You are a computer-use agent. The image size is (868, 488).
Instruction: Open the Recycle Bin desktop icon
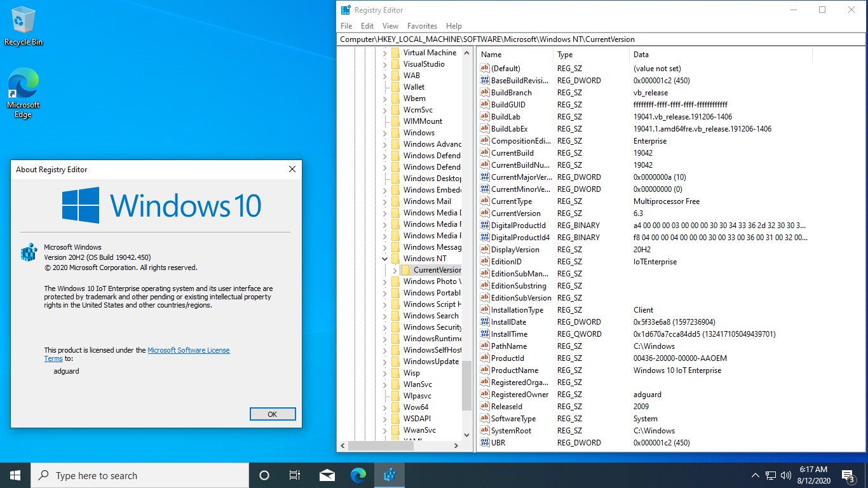(x=24, y=26)
